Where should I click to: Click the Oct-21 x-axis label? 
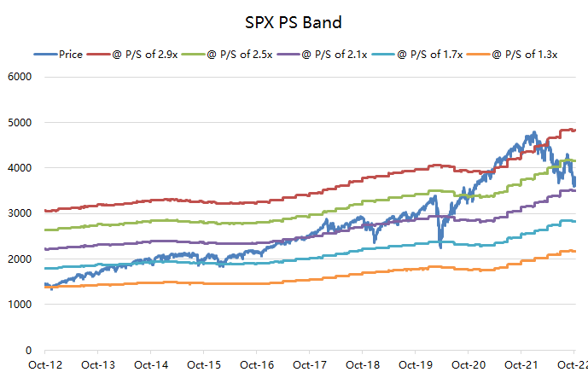pyautogui.click(x=521, y=365)
